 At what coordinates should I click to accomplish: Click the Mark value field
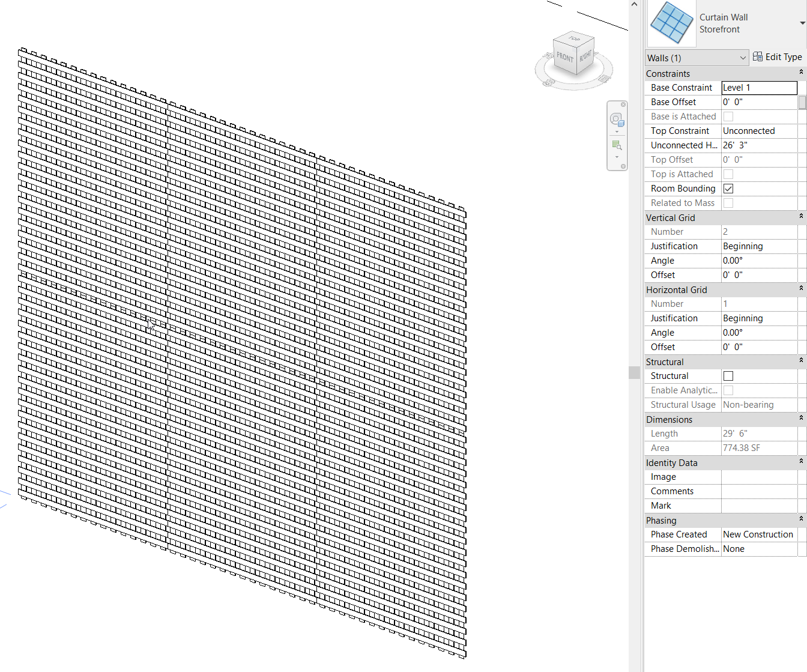760,506
